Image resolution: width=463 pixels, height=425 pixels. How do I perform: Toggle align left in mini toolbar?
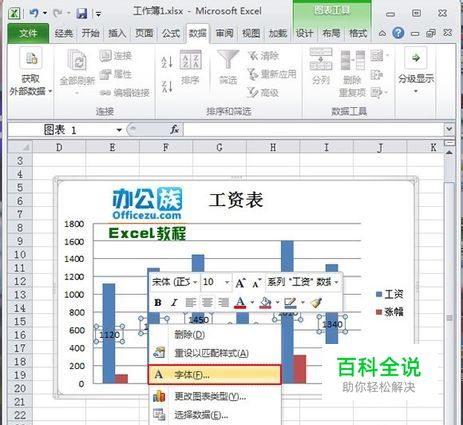coord(190,302)
